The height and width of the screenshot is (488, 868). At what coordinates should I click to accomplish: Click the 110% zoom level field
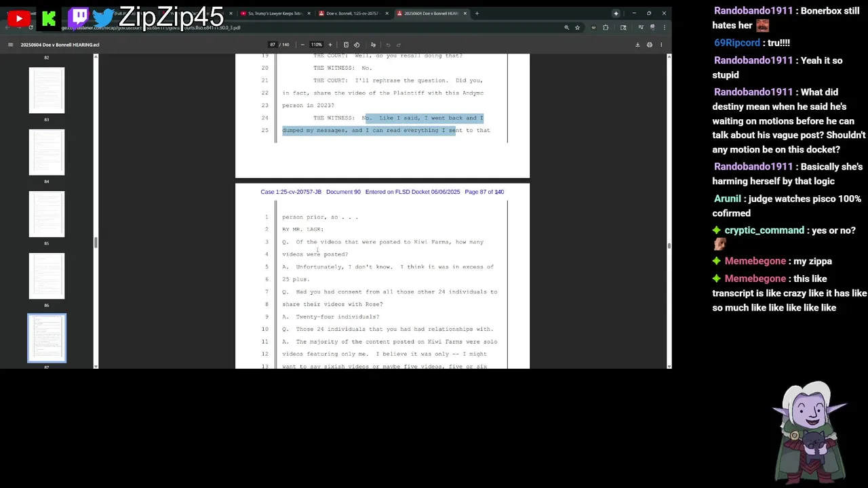(x=316, y=45)
